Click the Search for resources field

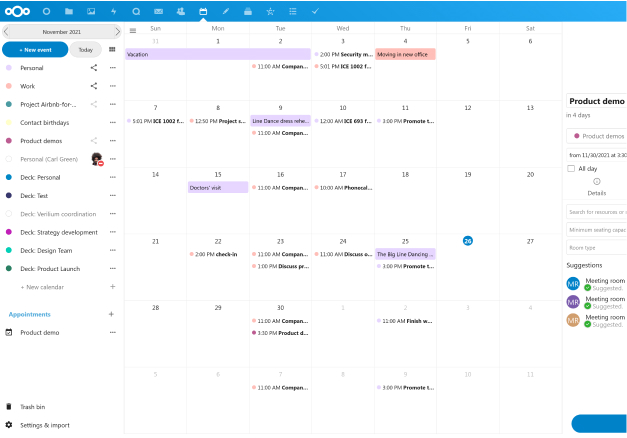click(x=597, y=212)
